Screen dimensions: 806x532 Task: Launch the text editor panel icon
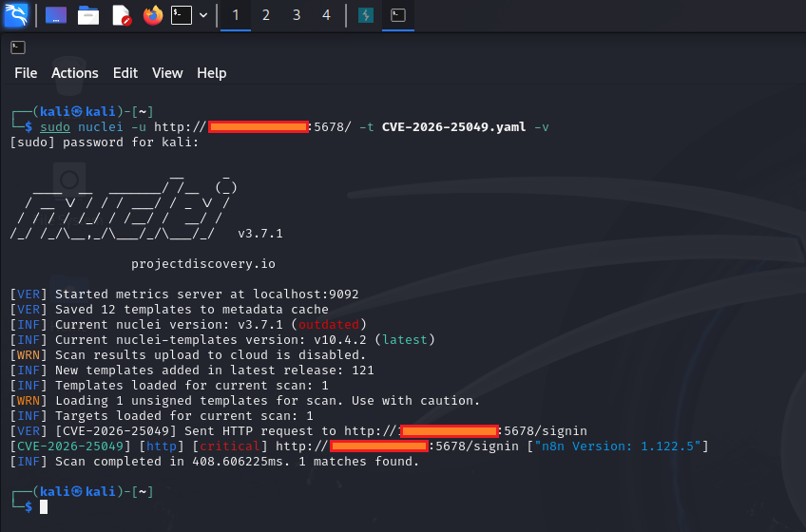coord(122,15)
